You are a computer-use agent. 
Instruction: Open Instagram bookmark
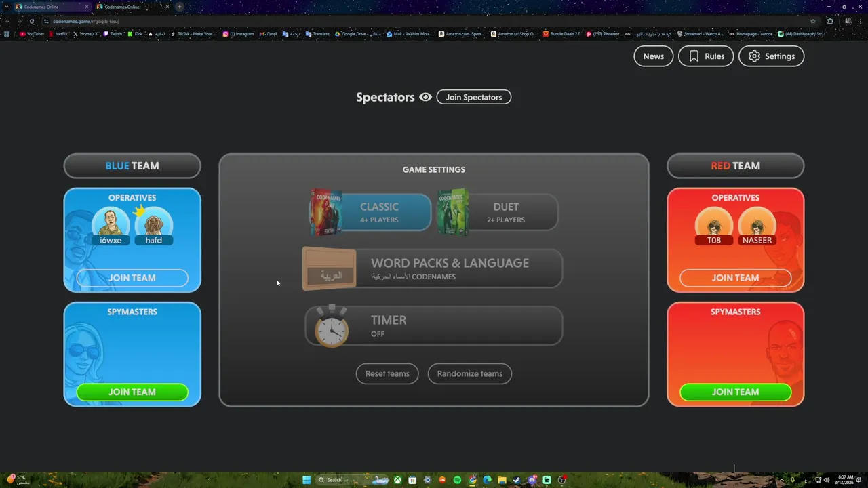click(238, 34)
